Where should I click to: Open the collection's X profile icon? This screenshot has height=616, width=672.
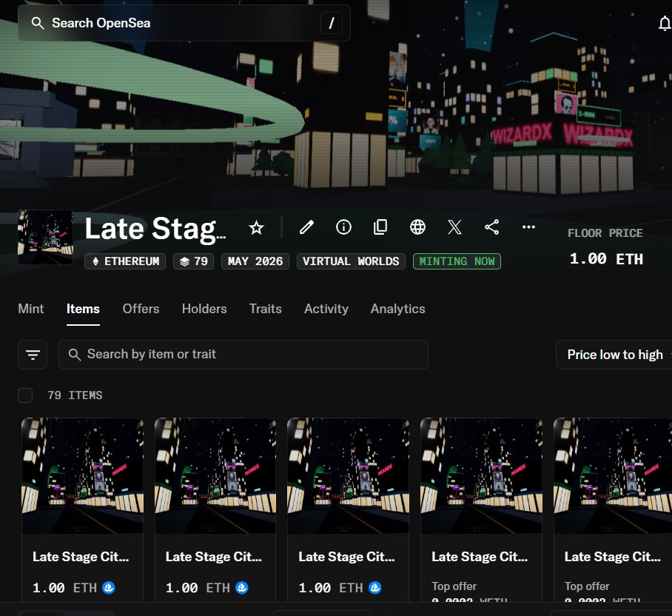click(454, 227)
